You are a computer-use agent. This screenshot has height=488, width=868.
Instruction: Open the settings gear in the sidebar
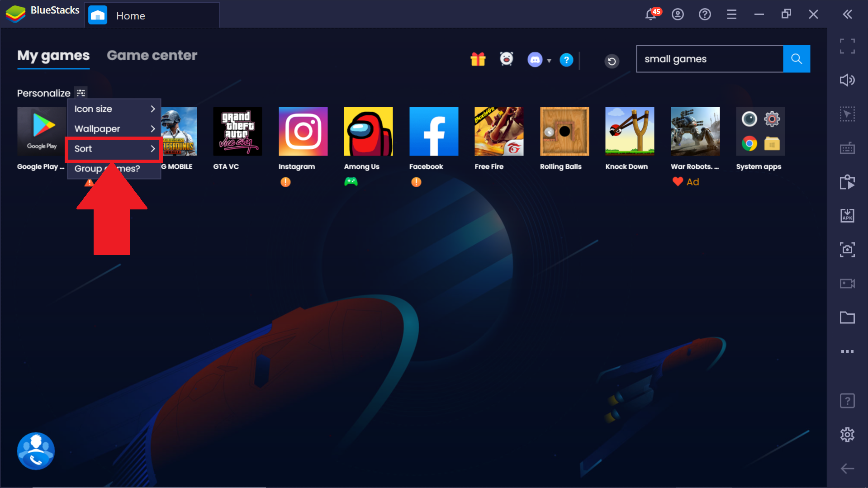[x=847, y=435]
